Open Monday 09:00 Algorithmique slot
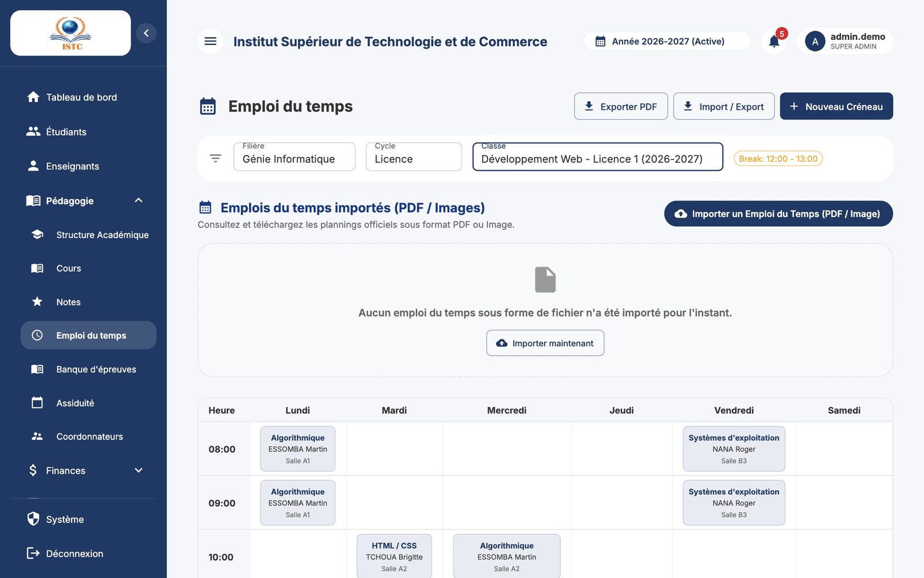Image resolution: width=924 pixels, height=578 pixels. click(x=298, y=503)
